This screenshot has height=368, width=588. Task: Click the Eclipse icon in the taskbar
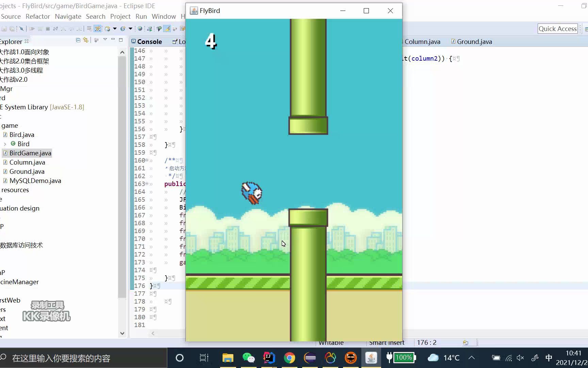[310, 358]
